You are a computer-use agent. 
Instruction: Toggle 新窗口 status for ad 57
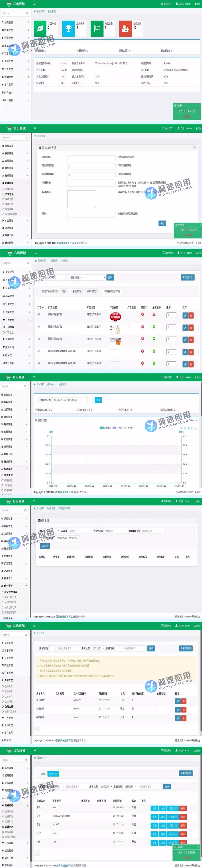142,351
